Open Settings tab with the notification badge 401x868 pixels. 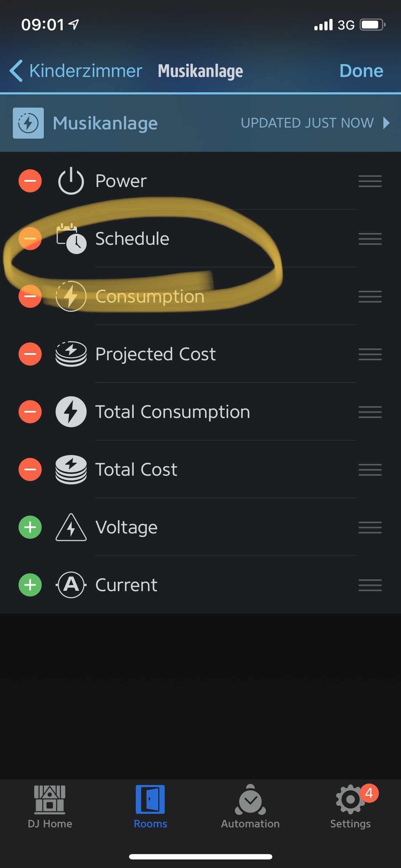(350, 806)
